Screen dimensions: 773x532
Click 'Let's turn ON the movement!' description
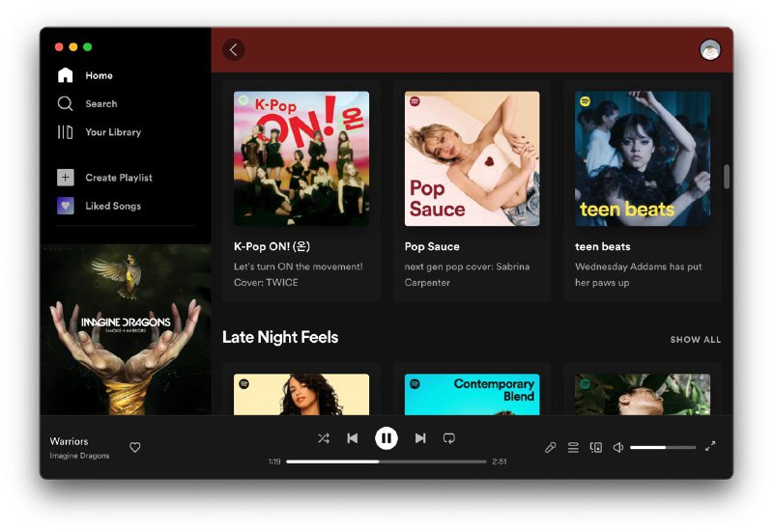[299, 274]
